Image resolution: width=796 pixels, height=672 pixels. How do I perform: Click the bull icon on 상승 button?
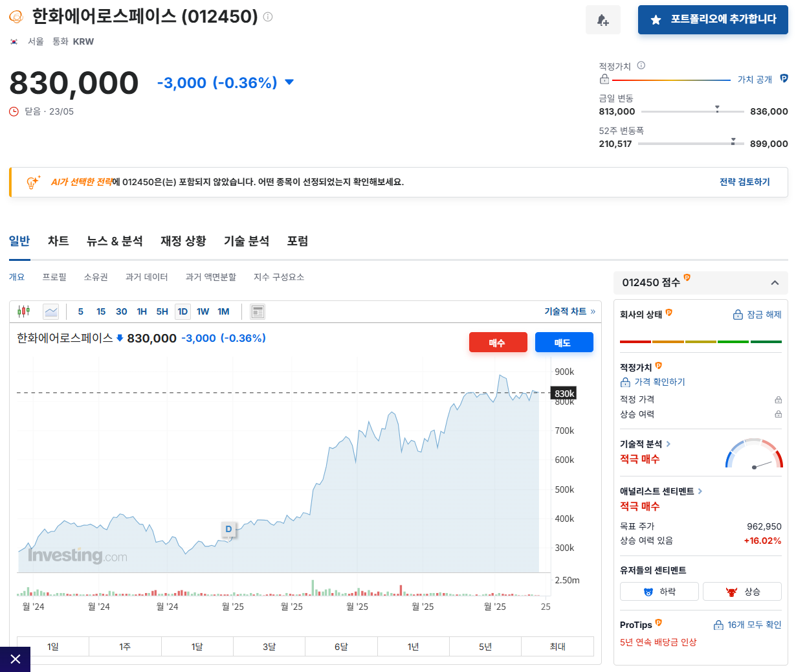(731, 592)
